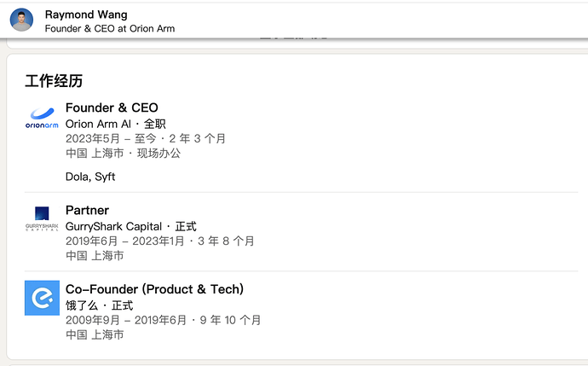Click the '饿了么 · 正式' company line
The image size is (588, 366).
pos(99,305)
